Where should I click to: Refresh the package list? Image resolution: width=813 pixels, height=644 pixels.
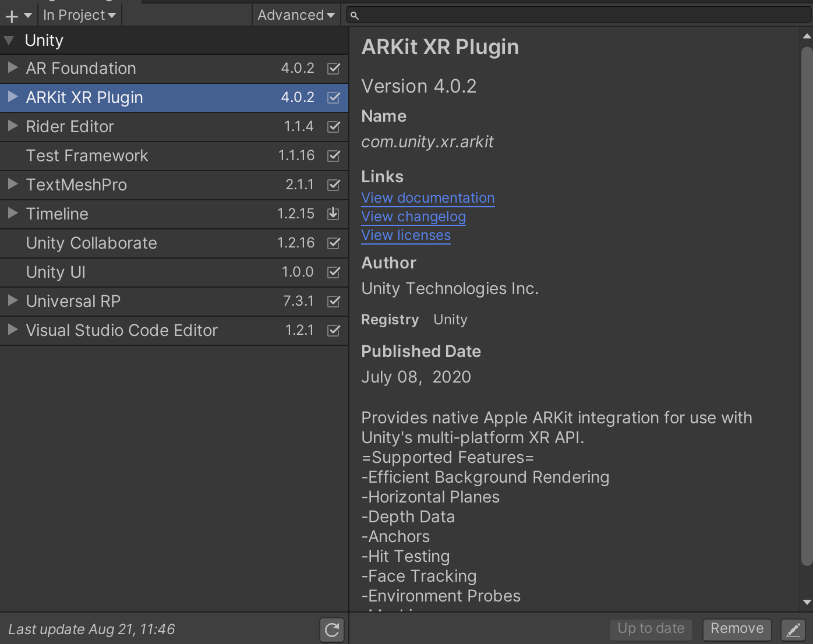[332, 629]
